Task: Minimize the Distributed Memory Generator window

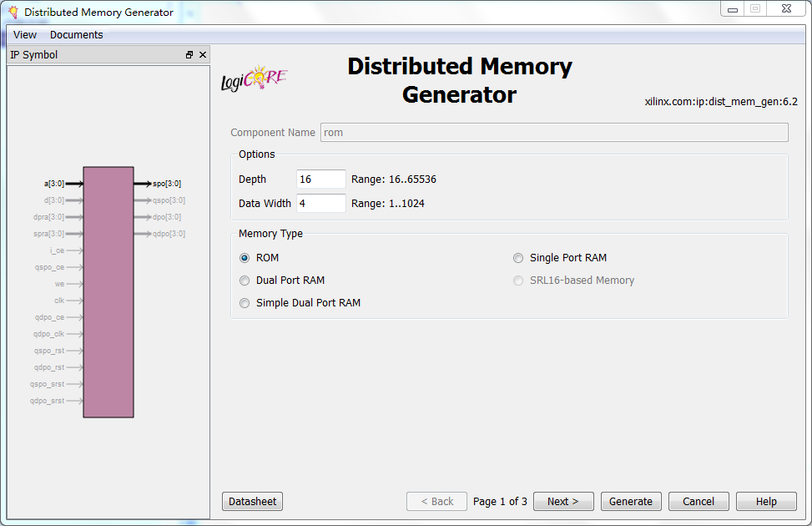Action: tap(732, 9)
